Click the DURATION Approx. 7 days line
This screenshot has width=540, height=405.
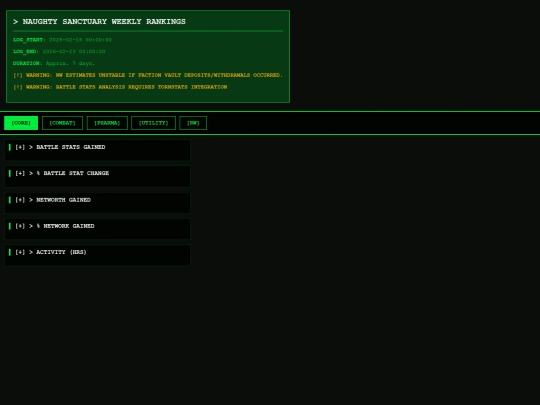click(x=54, y=63)
